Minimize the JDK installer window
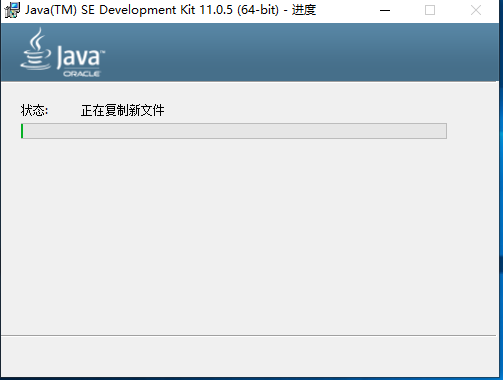The image size is (503, 380). (385, 10)
